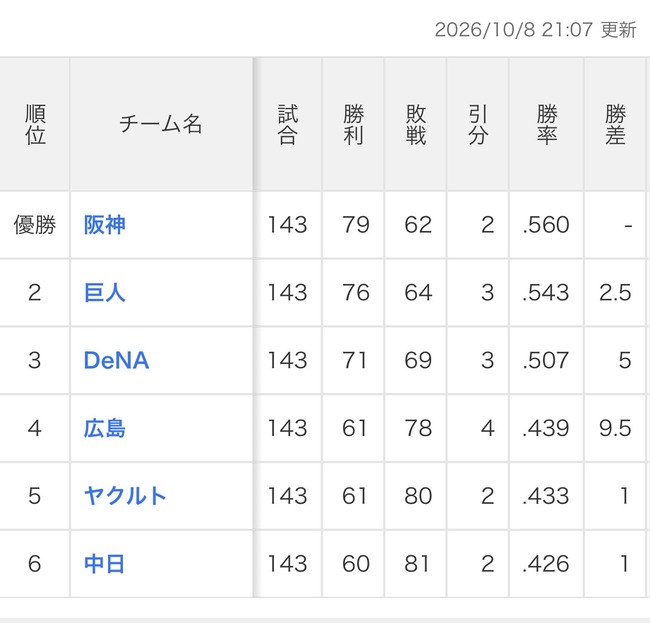Open the DeNA team link

tap(116, 360)
